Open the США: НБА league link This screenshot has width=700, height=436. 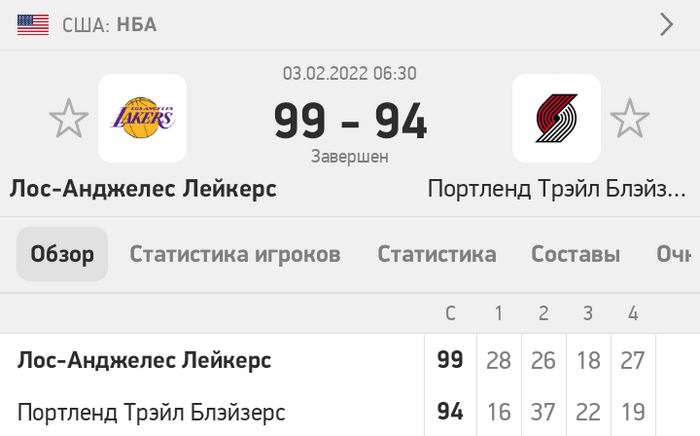click(x=109, y=25)
